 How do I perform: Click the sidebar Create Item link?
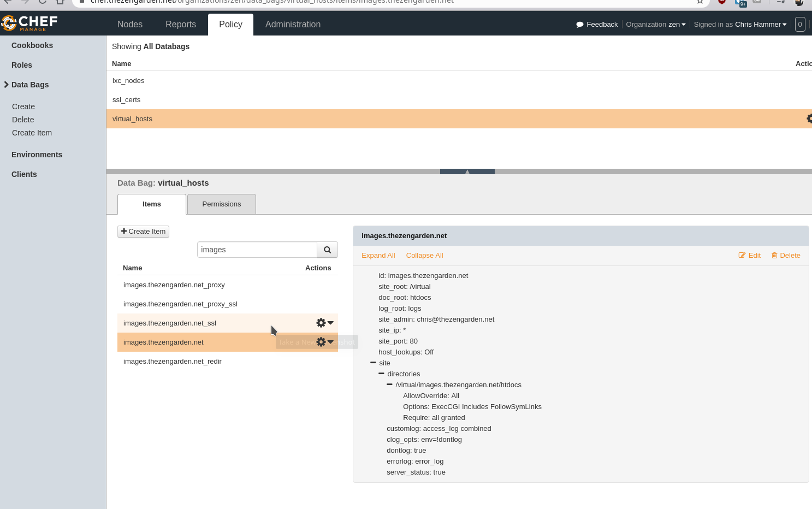tap(32, 133)
